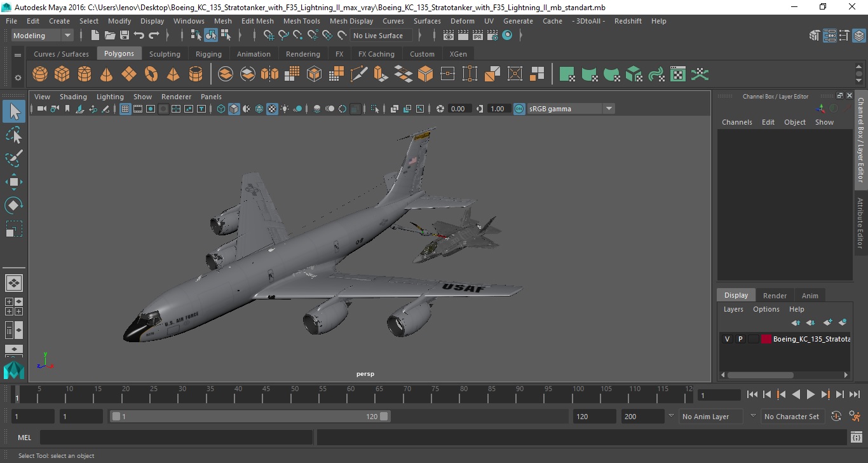
Task: Toggle sRGB gamma color management icon
Action: pyautogui.click(x=519, y=109)
